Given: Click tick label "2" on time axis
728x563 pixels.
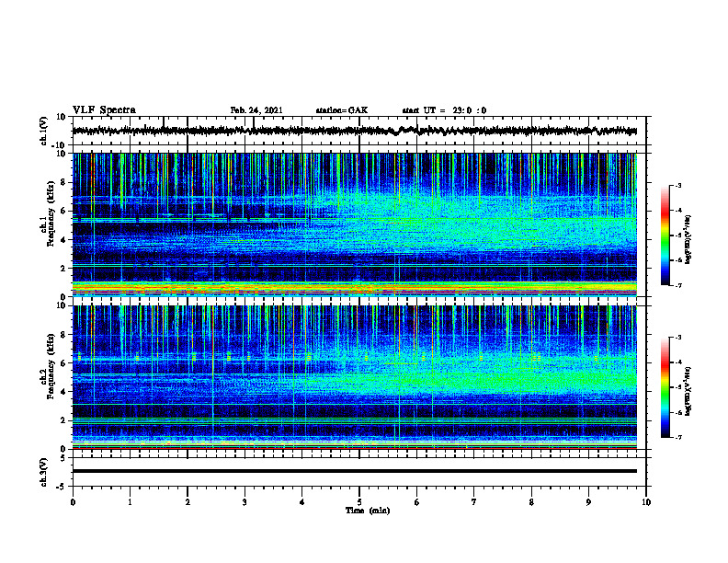Looking at the screenshot, I should point(188,502).
